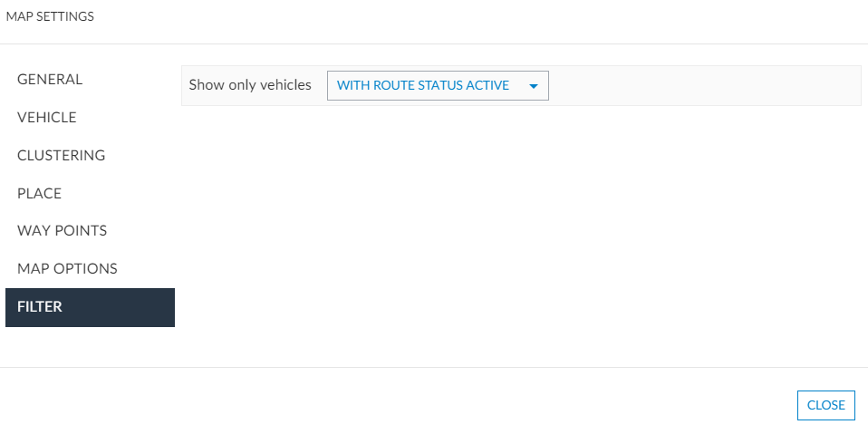Click blank content area below filter row
This screenshot has height=434, width=868.
click(521, 236)
